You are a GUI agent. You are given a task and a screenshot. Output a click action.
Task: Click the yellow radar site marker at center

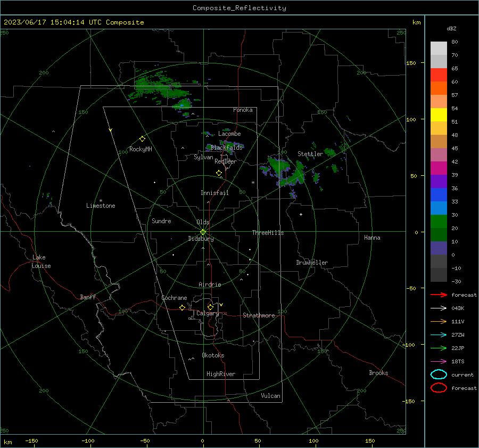pyautogui.click(x=203, y=232)
